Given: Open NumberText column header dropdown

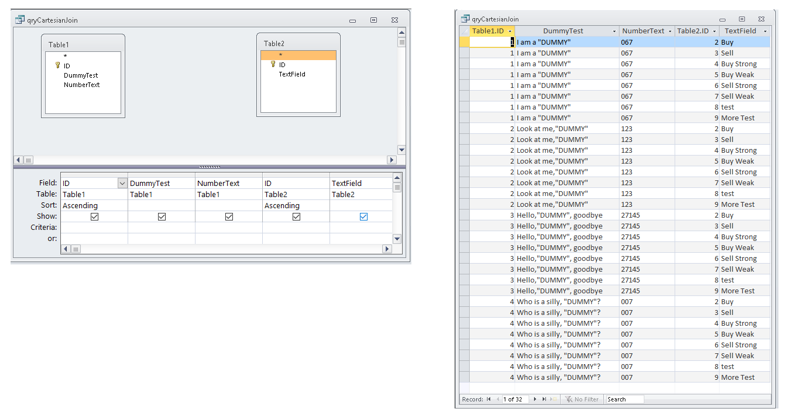Looking at the screenshot, I should [670, 31].
